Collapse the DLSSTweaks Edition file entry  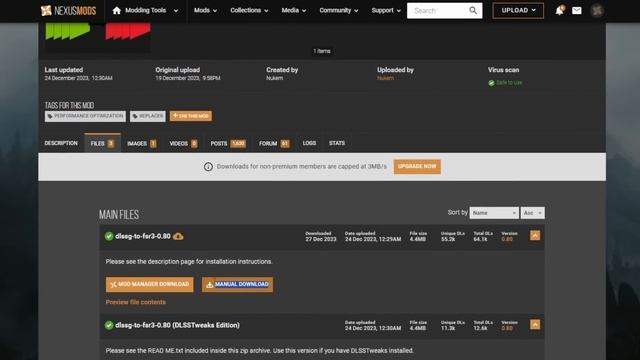(535, 324)
